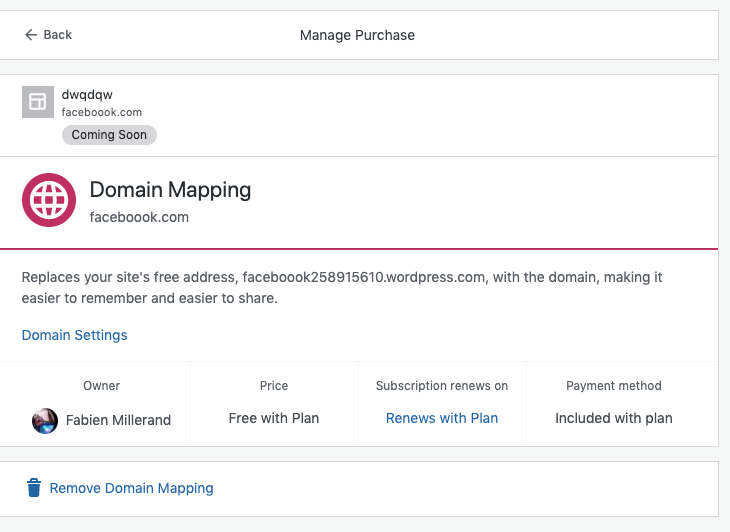Click the description paragraph about free address

pyautogui.click(x=342, y=287)
